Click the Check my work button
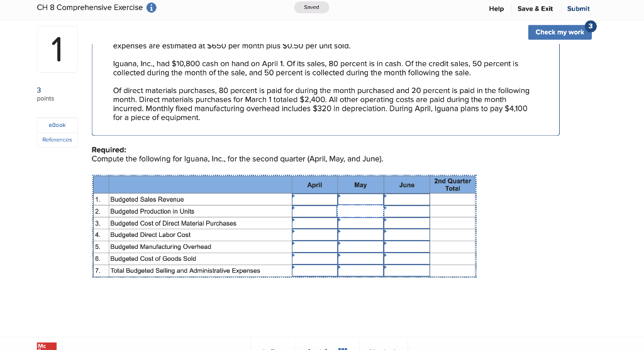 point(559,33)
